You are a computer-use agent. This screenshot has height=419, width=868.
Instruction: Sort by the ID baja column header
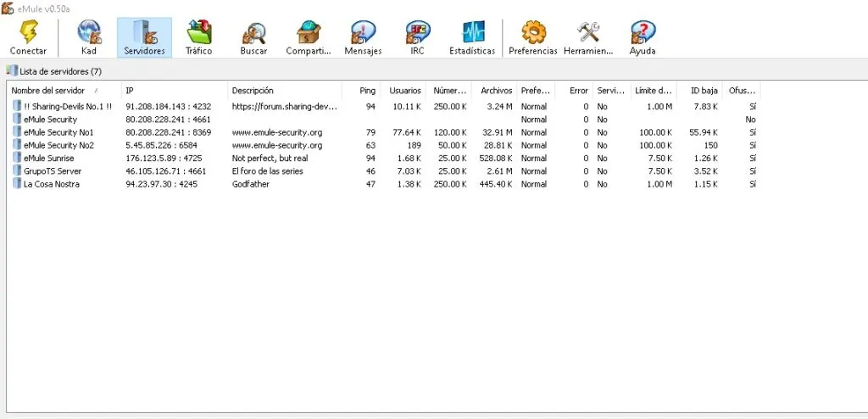[699, 91]
